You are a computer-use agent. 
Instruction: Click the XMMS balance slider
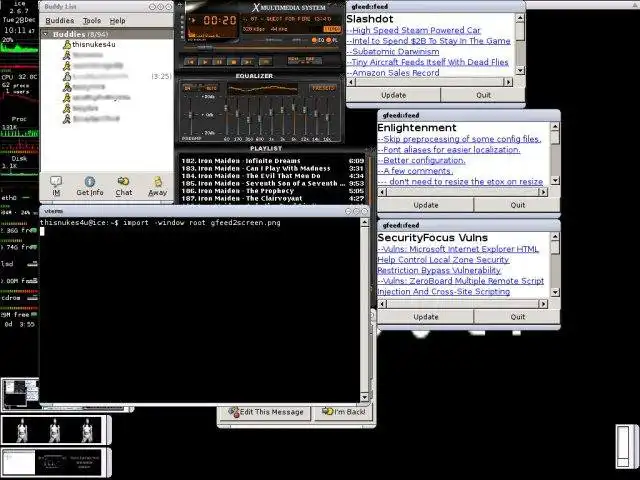tap(301, 40)
